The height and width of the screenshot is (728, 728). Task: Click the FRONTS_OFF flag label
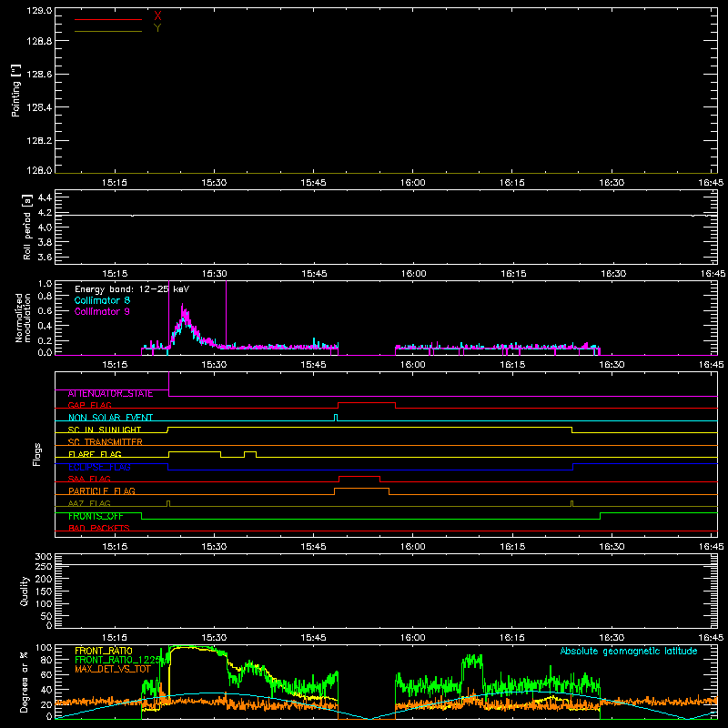point(96,516)
